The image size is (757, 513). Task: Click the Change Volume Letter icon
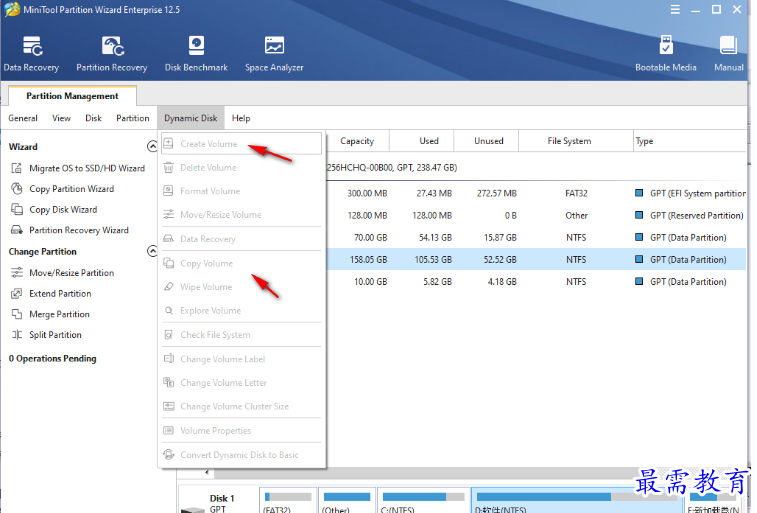(168, 383)
